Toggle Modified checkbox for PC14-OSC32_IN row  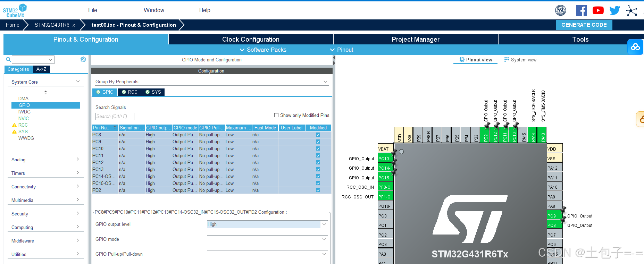[x=318, y=176]
